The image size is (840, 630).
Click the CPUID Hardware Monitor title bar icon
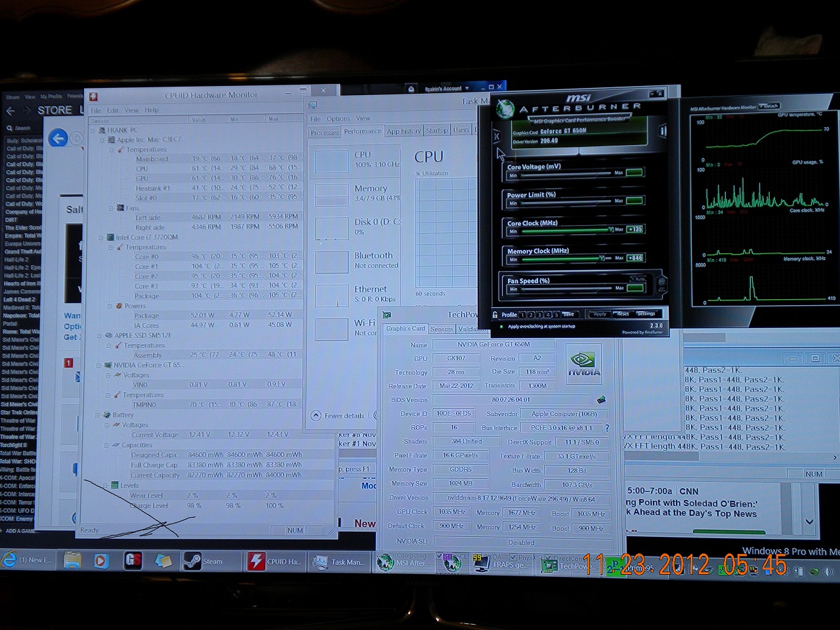[x=94, y=96]
